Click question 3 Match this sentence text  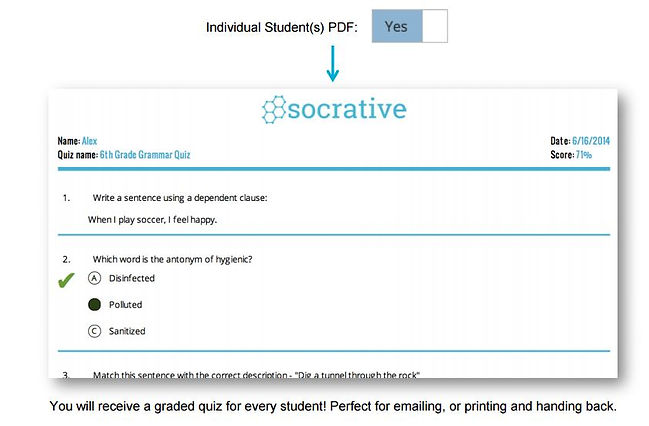(256, 375)
